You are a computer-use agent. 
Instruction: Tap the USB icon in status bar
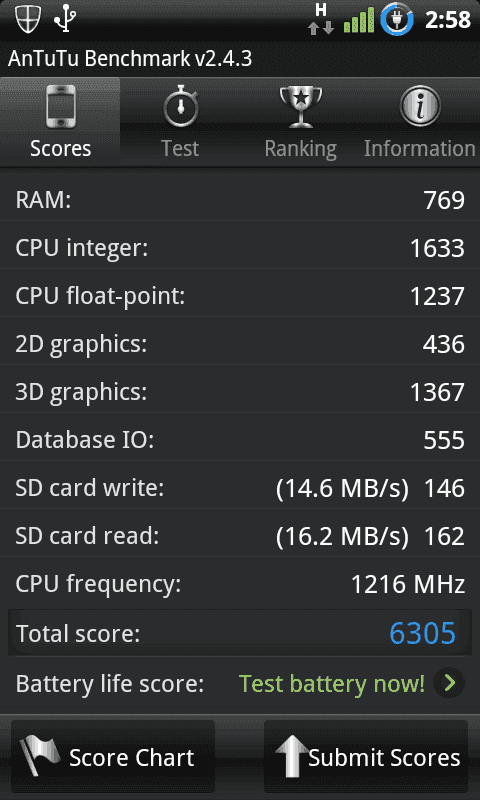65,19
